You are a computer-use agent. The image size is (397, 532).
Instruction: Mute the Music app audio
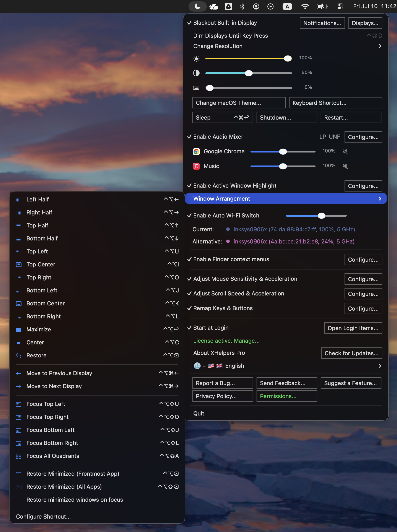[x=345, y=166]
